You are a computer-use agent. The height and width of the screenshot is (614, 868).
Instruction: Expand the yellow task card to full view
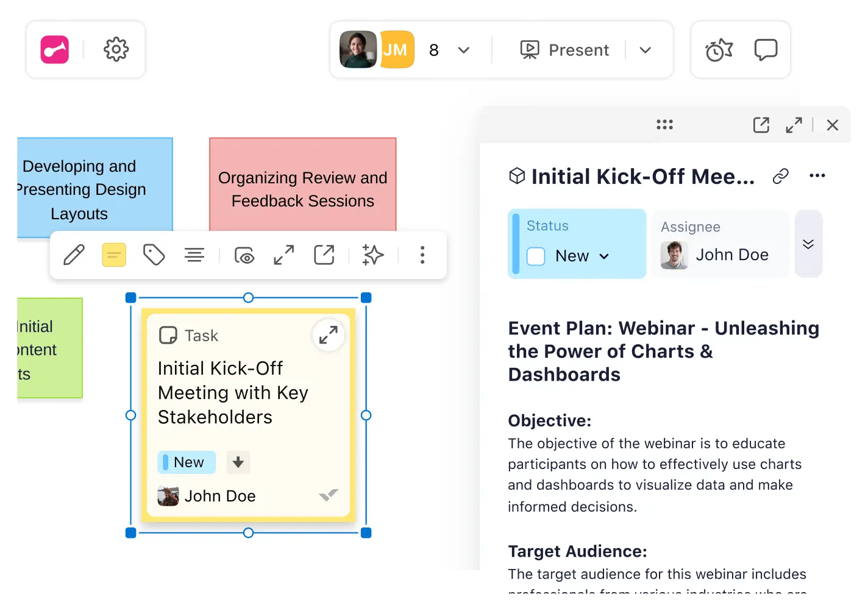[329, 334]
